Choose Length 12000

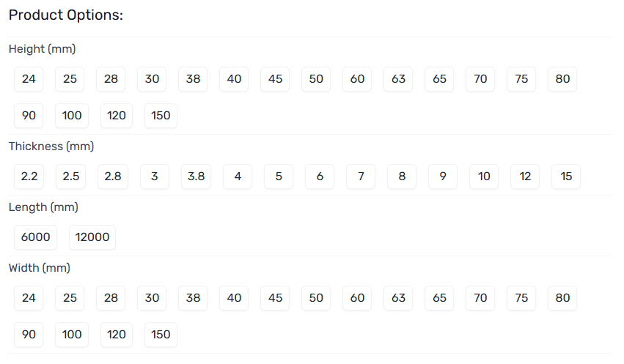point(92,237)
